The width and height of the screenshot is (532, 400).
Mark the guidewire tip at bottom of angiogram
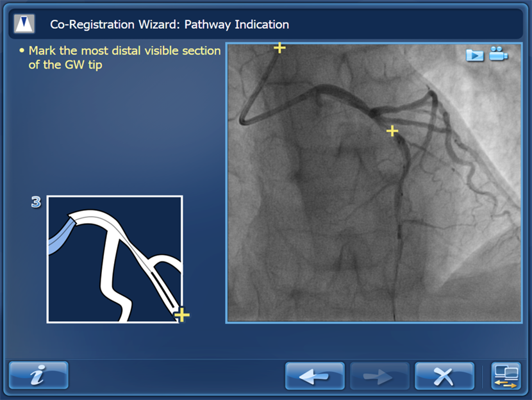tap(395, 318)
